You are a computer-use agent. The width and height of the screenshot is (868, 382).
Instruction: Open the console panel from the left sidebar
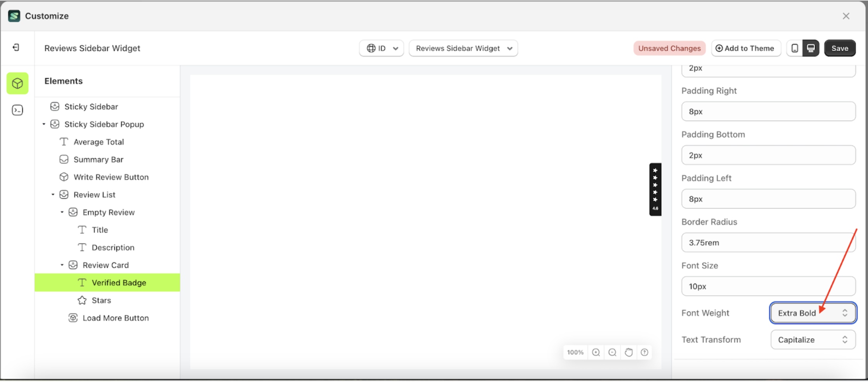pos(17,110)
